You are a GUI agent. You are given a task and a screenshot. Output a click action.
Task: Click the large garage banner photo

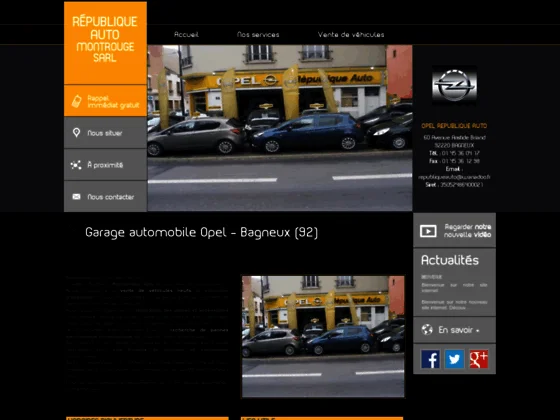[280, 128]
